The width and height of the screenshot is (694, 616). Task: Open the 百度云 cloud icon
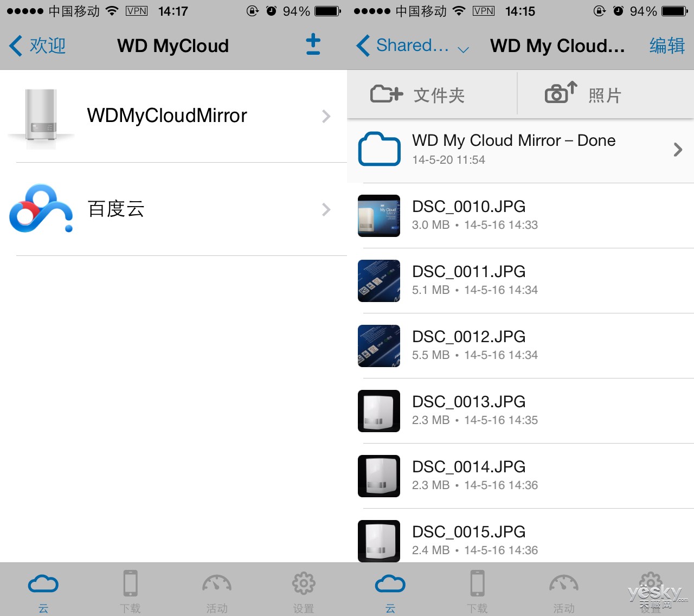(x=41, y=209)
